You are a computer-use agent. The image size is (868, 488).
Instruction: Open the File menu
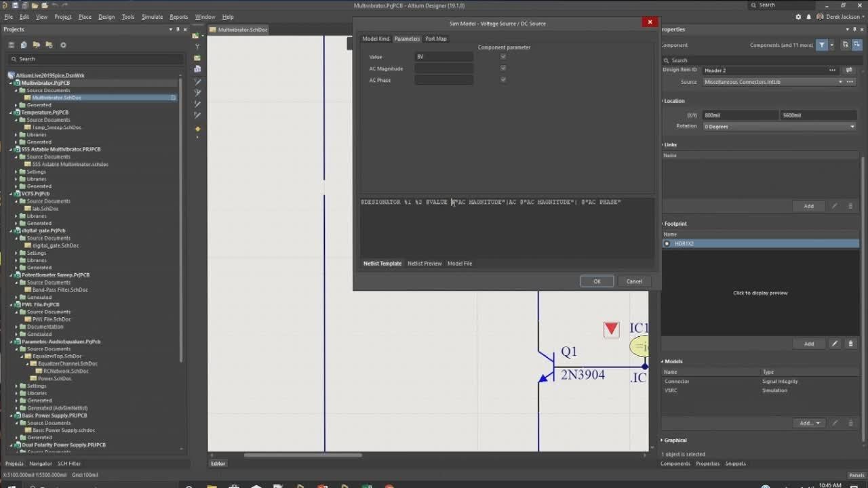coord(8,17)
